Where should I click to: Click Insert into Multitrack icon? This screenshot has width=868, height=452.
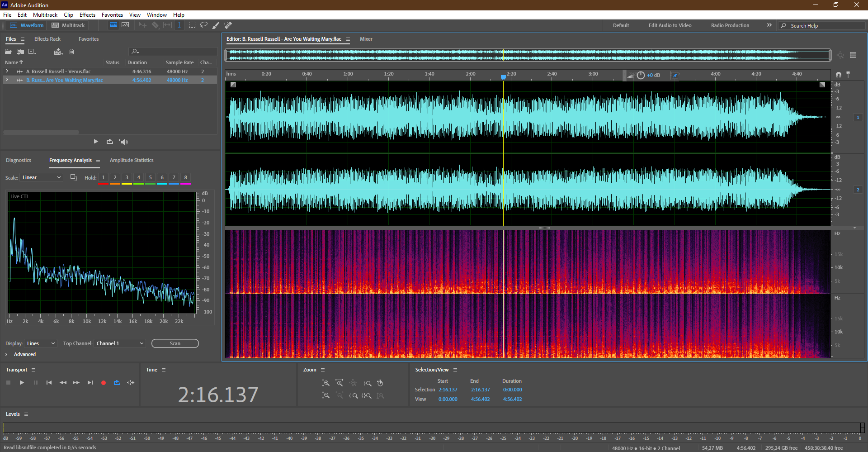tap(58, 52)
